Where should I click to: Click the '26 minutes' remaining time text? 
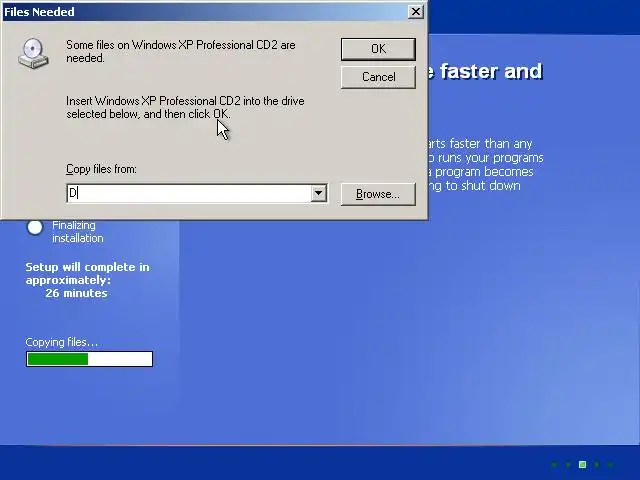pyautogui.click(x=76, y=293)
